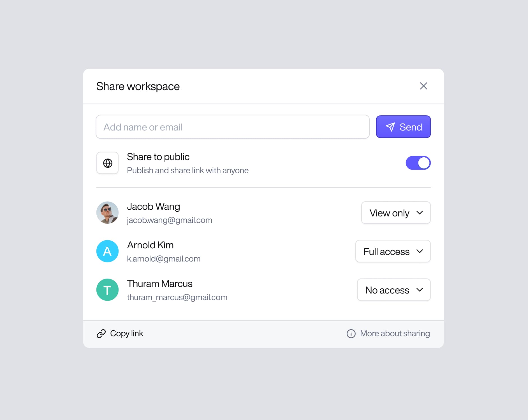Click the email k.arnold@gmail.com

(x=164, y=259)
